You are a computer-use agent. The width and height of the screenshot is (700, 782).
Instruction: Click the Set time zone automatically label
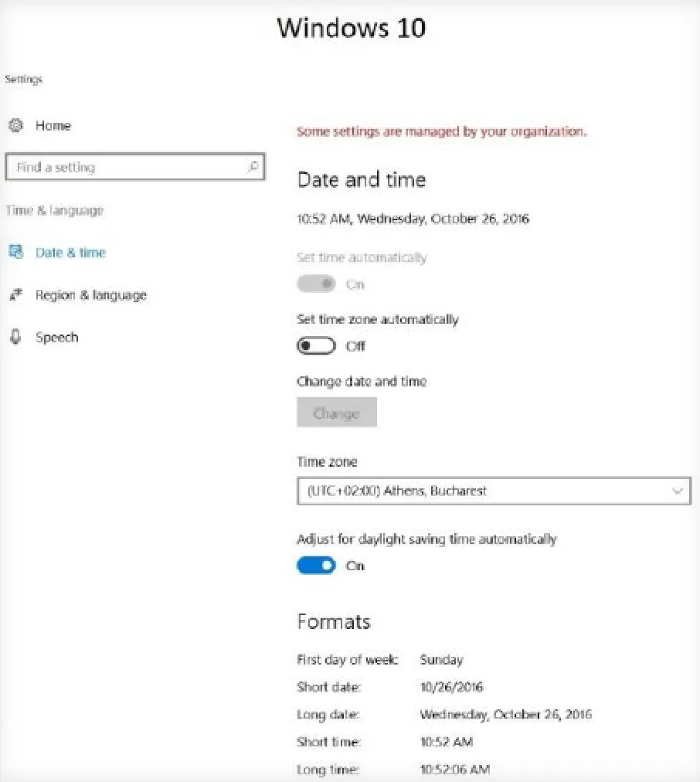tap(378, 319)
